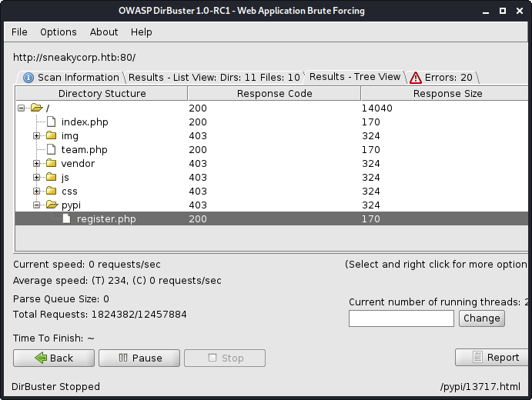The image size is (532, 400).
Task: Click the Back button
Action: click(x=54, y=358)
